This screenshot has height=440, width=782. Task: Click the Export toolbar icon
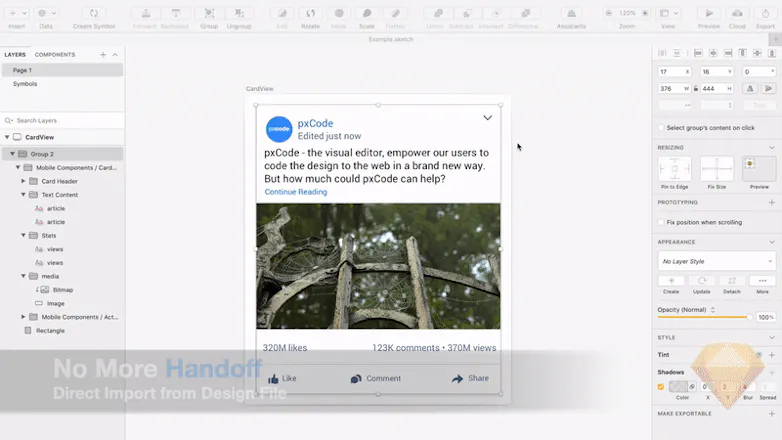[765, 13]
